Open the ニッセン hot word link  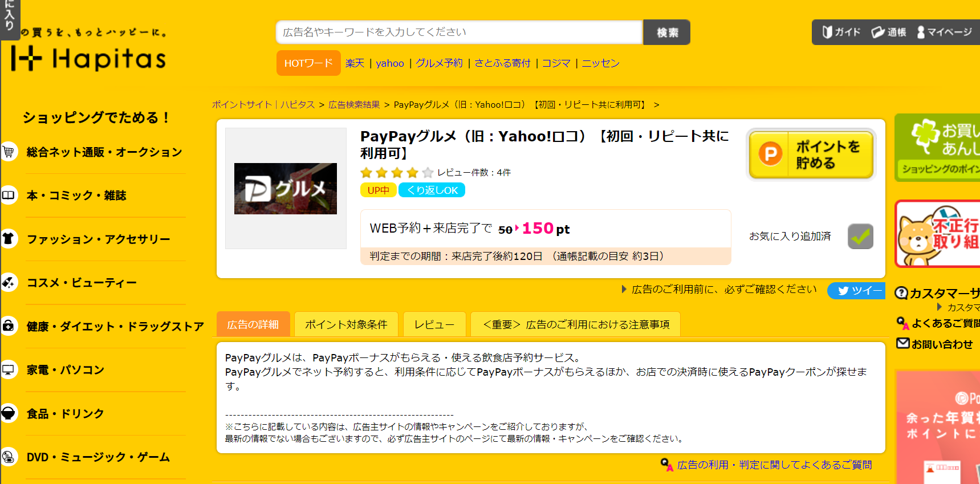point(600,63)
